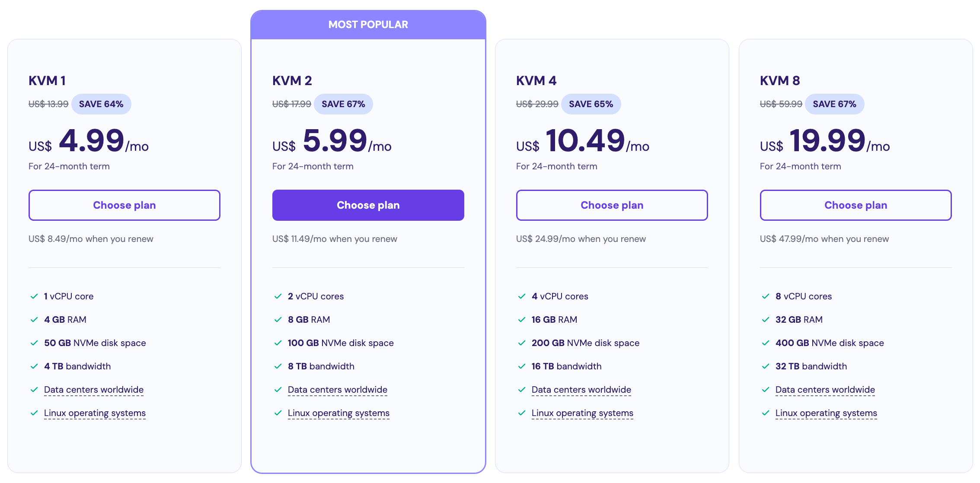Click the crossed-out US$ 17.99 price
Viewport: 980px width, 483px height.
291,104
